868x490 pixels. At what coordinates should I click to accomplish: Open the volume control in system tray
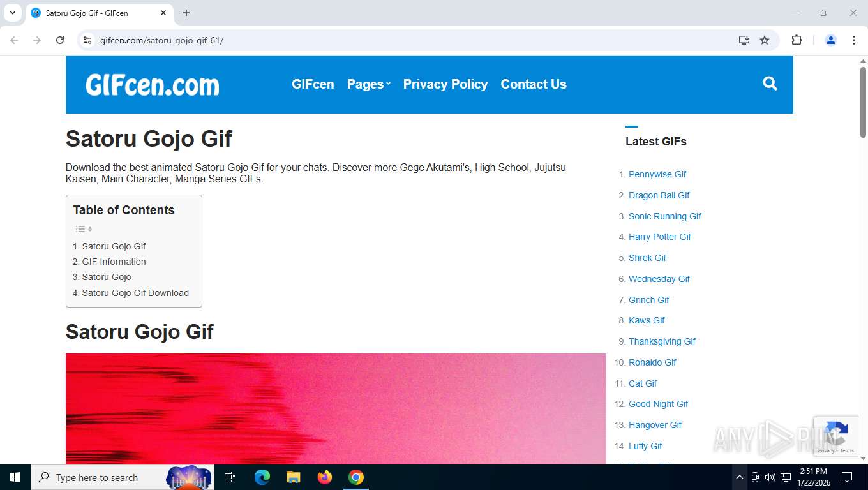tap(770, 477)
